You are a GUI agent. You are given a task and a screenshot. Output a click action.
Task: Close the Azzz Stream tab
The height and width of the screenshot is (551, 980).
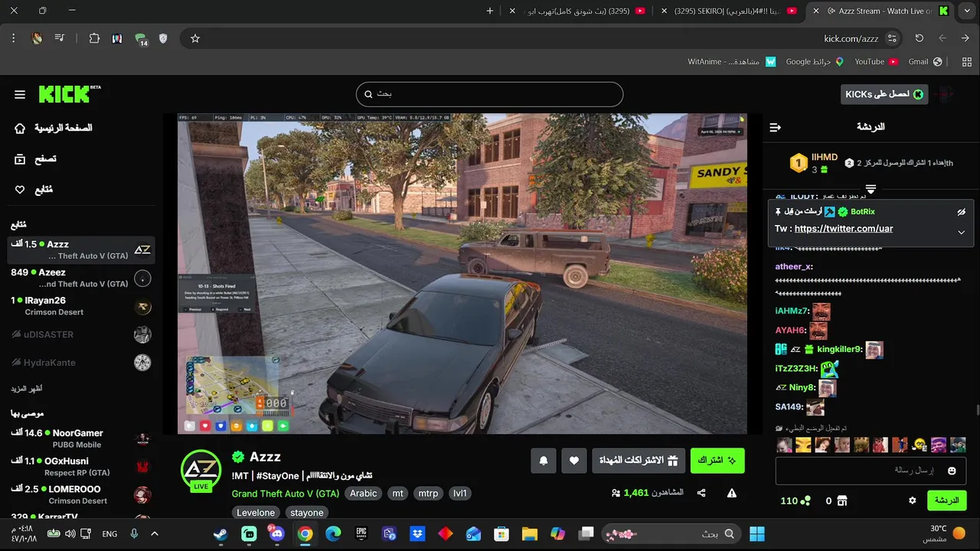[816, 11]
